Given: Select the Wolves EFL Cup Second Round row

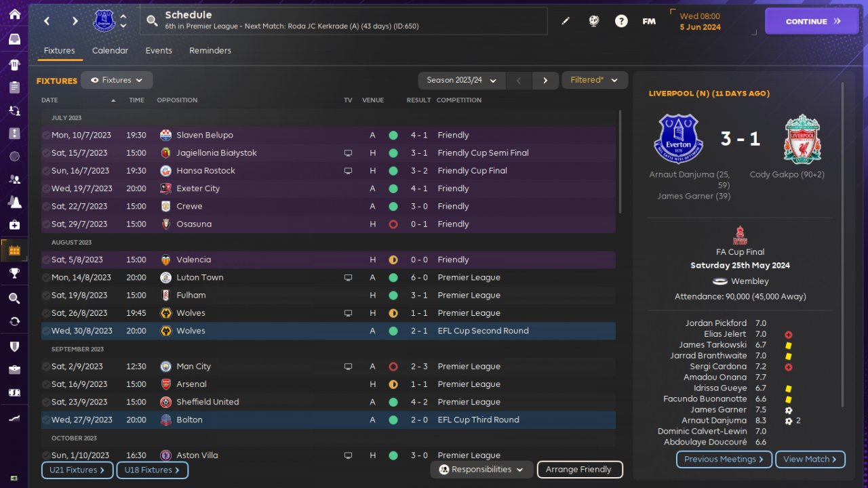Looking at the screenshot, I should (x=328, y=331).
